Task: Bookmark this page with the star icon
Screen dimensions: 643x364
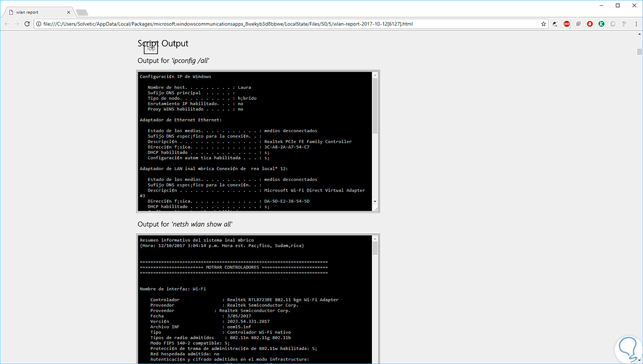Action: tap(543, 24)
